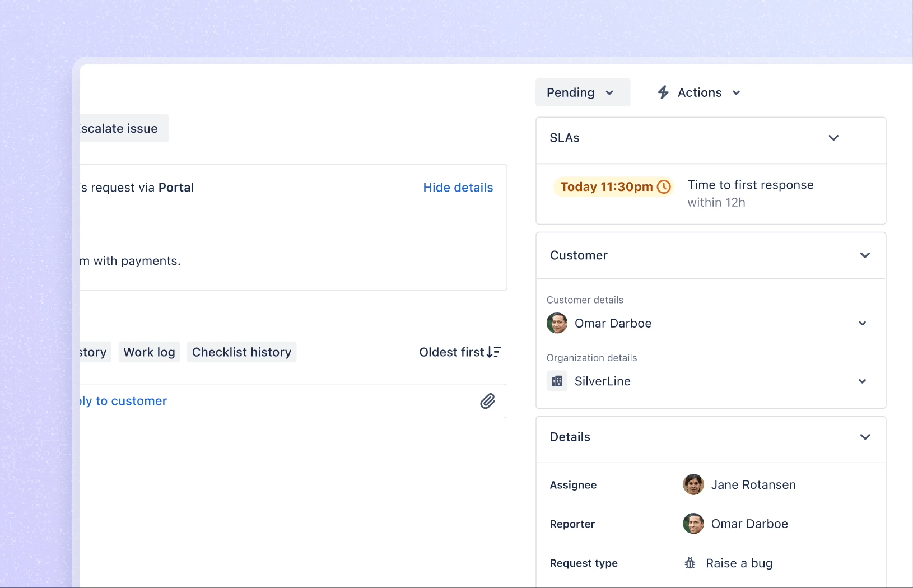Click Jane Rotansen's assignee avatar
Viewport: 913px width, 588px height.
pos(692,485)
